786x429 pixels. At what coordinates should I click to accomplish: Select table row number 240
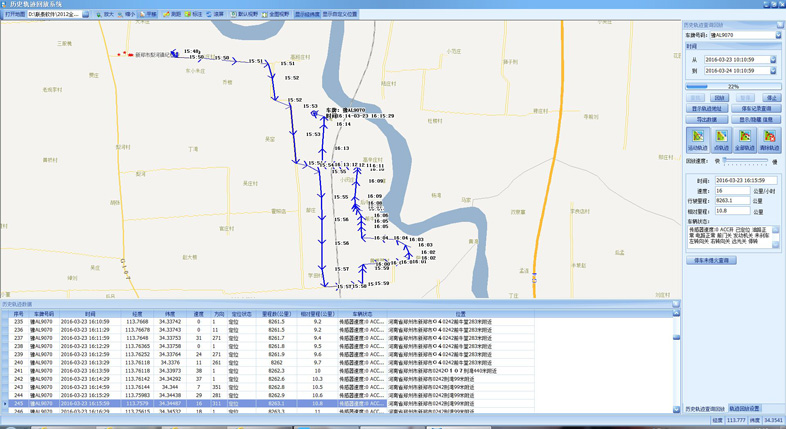[x=18, y=363]
